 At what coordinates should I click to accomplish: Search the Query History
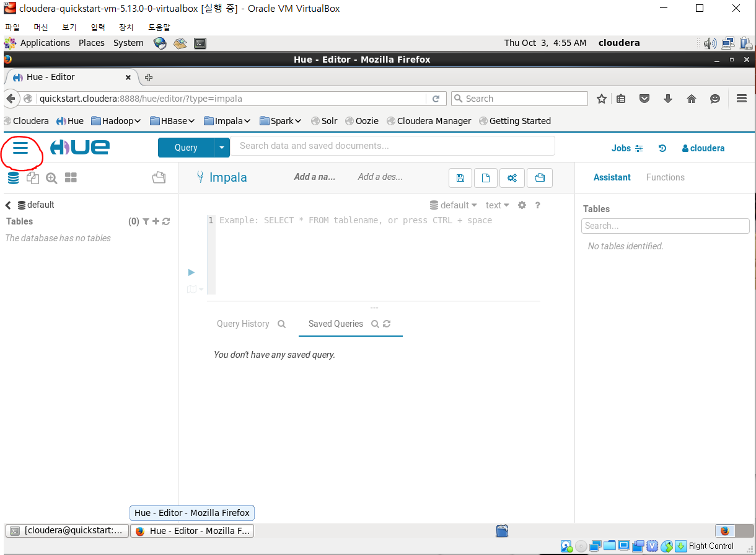281,324
